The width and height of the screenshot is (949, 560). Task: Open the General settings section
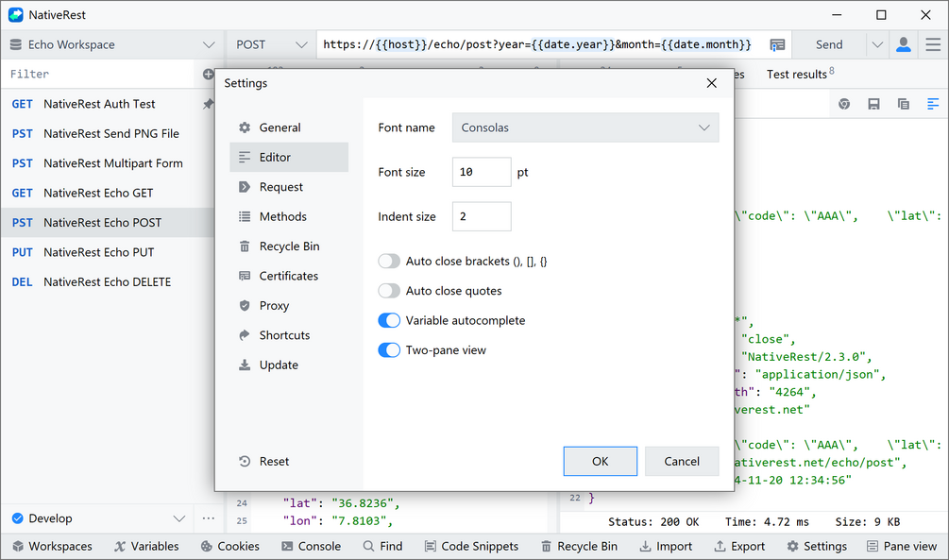(x=289, y=127)
